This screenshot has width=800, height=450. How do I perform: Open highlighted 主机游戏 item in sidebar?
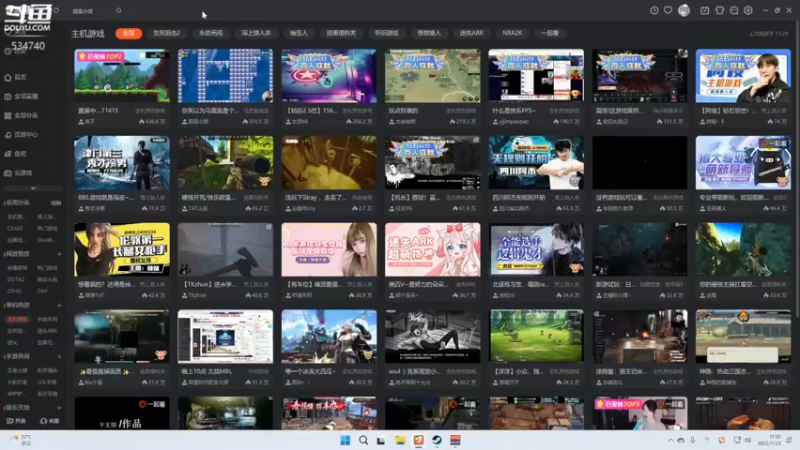[x=17, y=319]
